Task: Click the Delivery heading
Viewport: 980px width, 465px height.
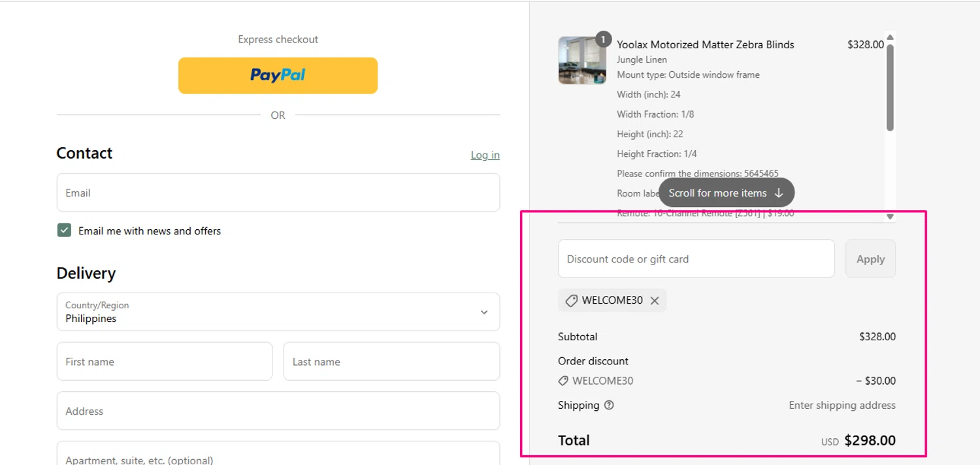Action: click(x=86, y=273)
